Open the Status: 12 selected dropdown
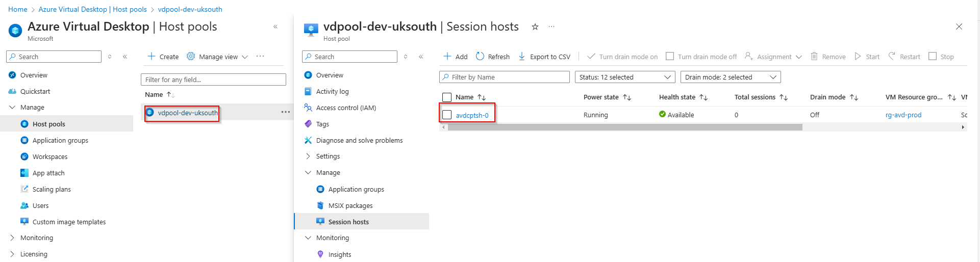Viewport: 980px width, 262px height. click(624, 77)
